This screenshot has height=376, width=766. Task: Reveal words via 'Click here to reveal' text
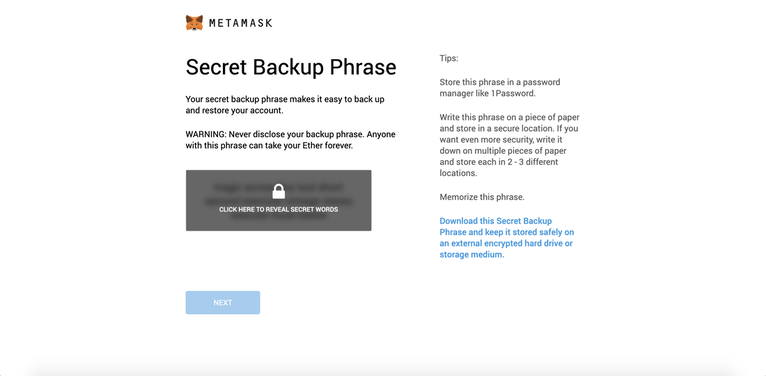point(278,209)
